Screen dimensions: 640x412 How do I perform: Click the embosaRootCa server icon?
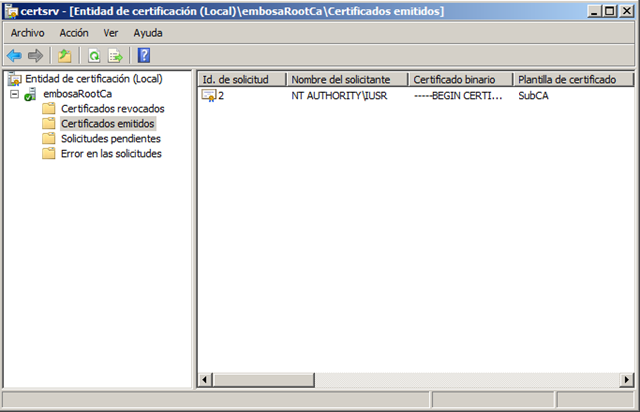[x=32, y=94]
